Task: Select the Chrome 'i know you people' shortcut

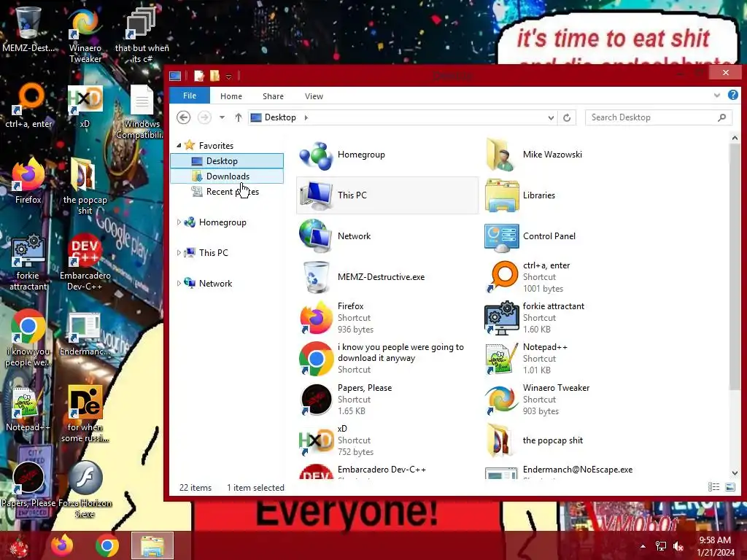Action: point(387,358)
